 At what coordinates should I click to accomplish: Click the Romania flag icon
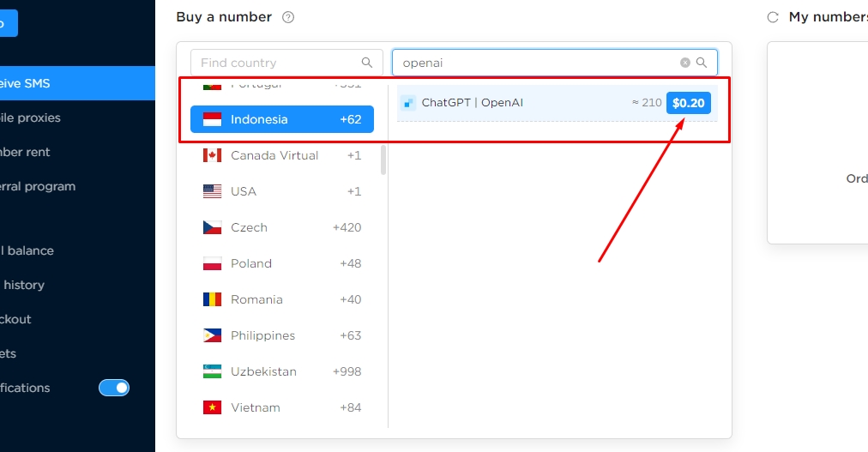tap(212, 299)
